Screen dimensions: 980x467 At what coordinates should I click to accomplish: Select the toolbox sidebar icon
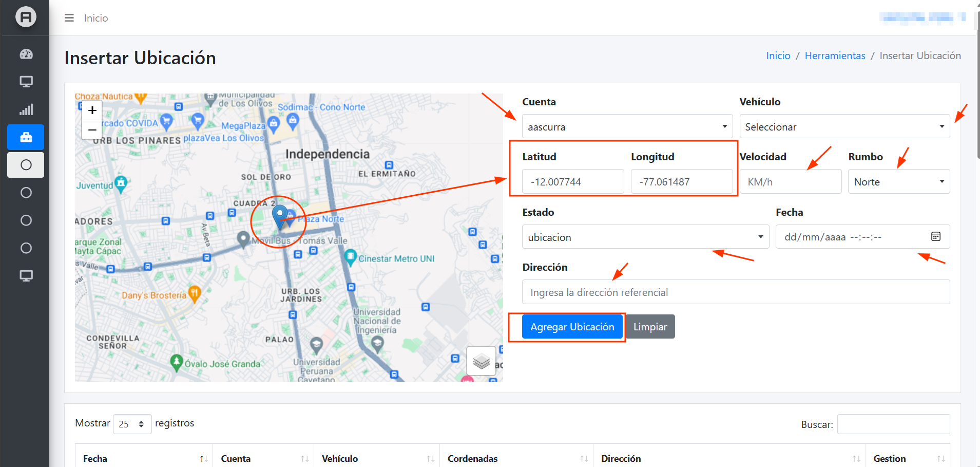point(26,137)
